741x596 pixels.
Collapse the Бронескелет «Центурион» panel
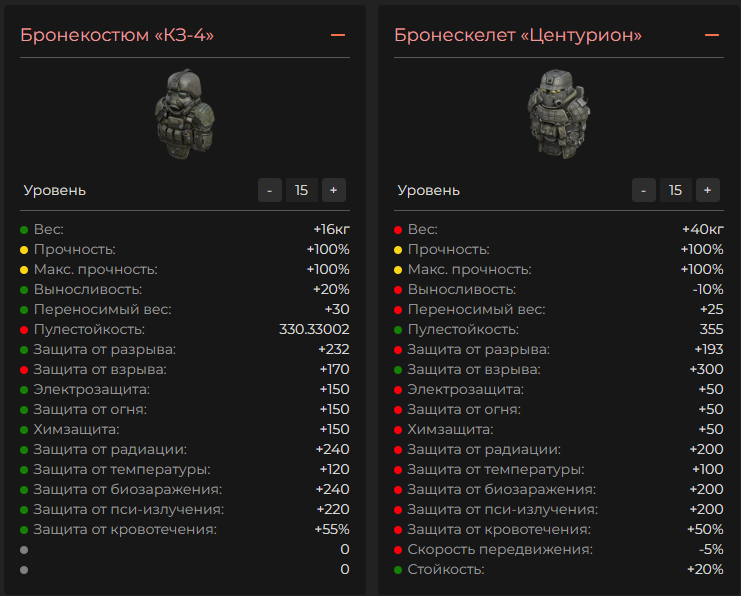[712, 35]
